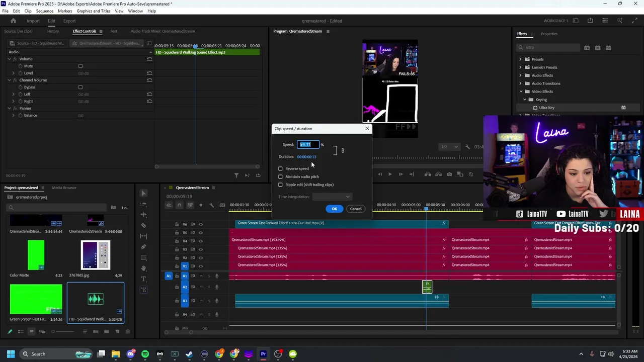The width and height of the screenshot is (644, 362).
Task: Expand the Balance parameter
Action: (x=14, y=115)
